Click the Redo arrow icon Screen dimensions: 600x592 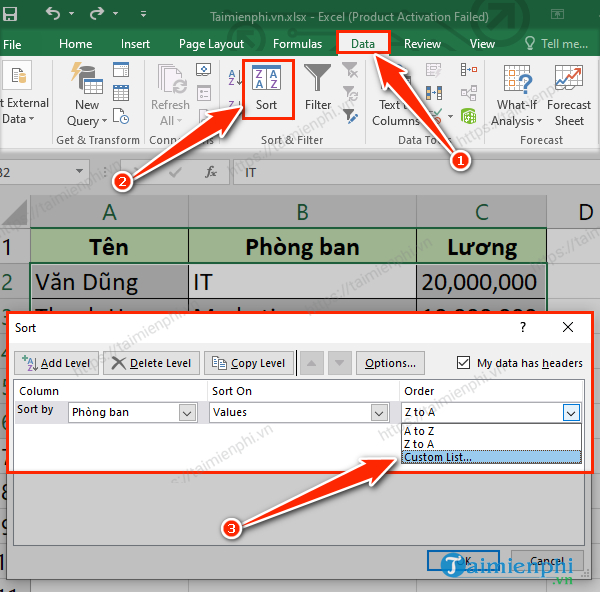tap(96, 14)
